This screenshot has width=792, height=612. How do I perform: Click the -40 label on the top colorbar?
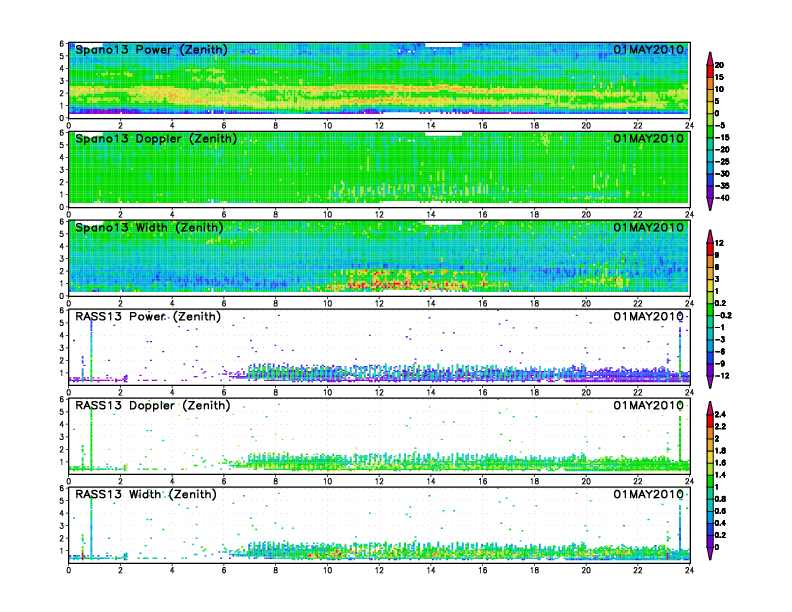tap(722, 198)
